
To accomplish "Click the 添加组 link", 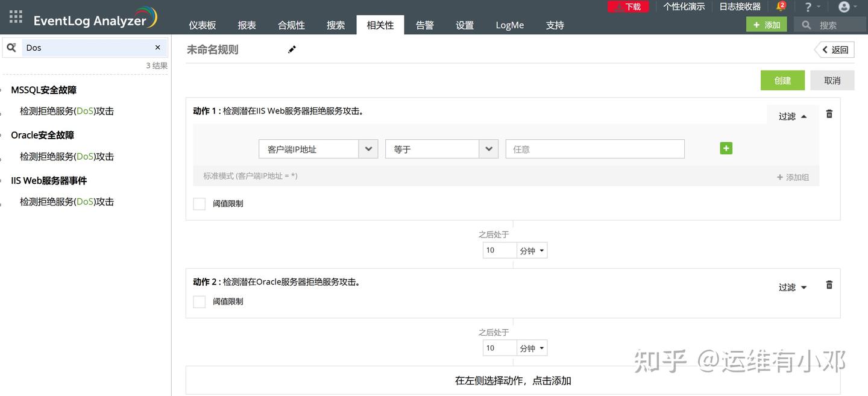I will click(x=793, y=177).
